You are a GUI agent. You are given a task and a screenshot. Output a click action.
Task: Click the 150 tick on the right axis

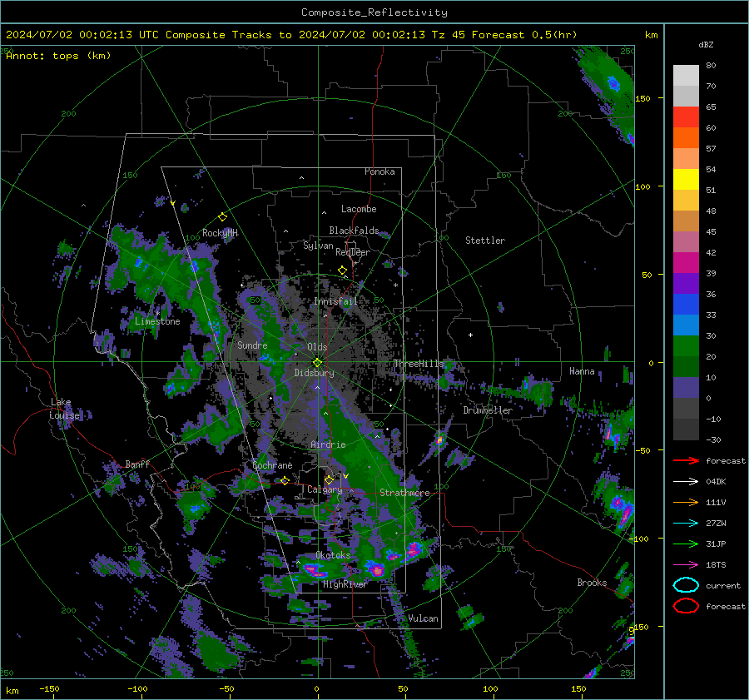pos(642,98)
